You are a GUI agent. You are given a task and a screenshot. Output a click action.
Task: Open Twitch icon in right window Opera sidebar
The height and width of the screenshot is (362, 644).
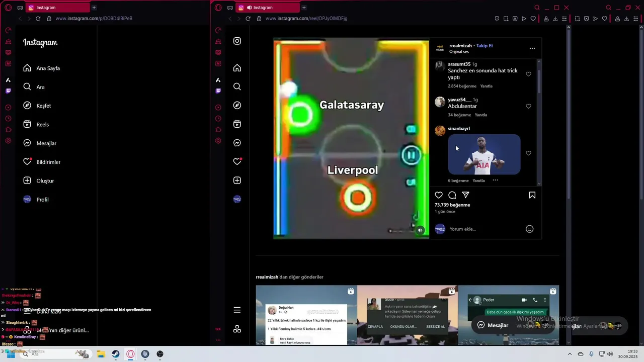click(218, 91)
